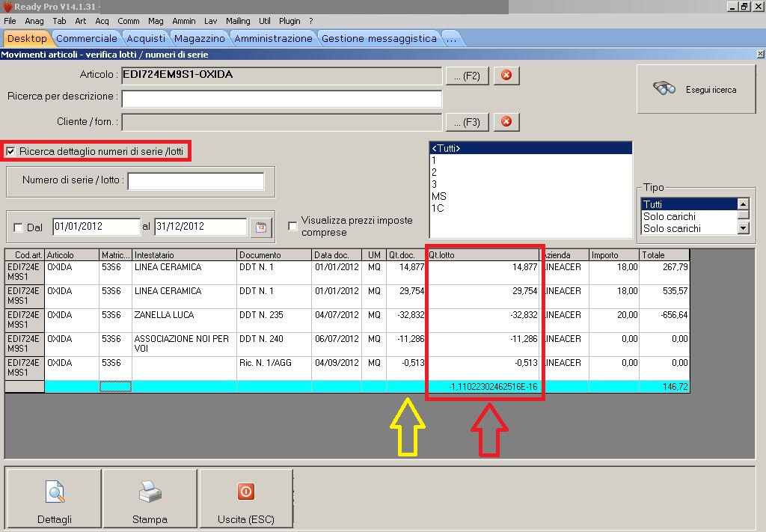
Task: Click the Numero di serie / lotto field
Action: click(x=196, y=181)
